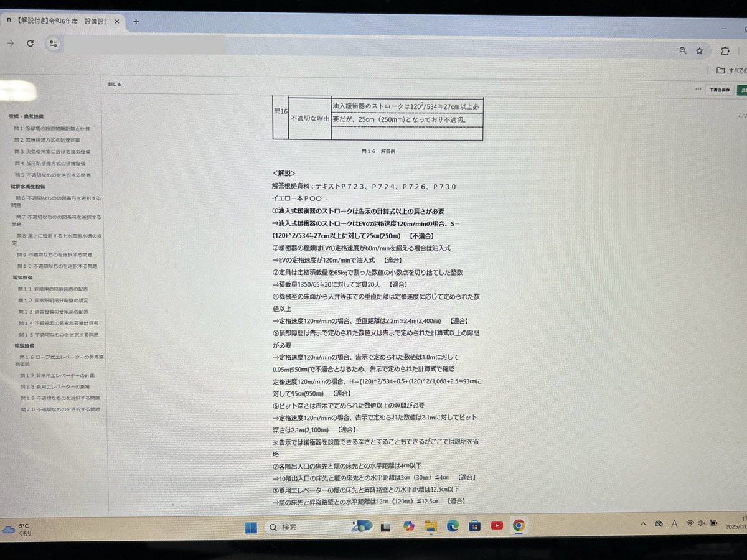Open site information icon in address bar

pos(54,44)
